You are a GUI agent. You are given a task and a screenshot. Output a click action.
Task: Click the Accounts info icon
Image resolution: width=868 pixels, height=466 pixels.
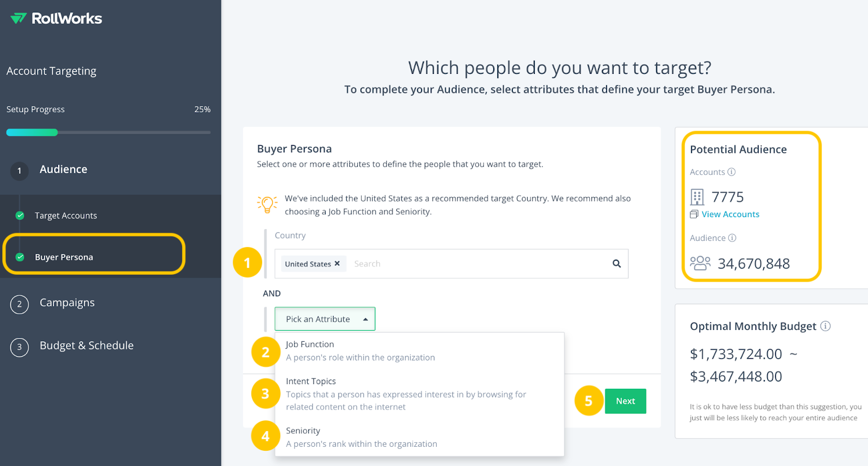[x=732, y=172]
